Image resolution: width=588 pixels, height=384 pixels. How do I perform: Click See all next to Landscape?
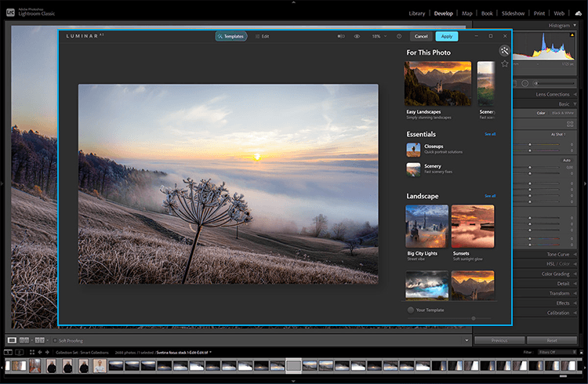(490, 196)
